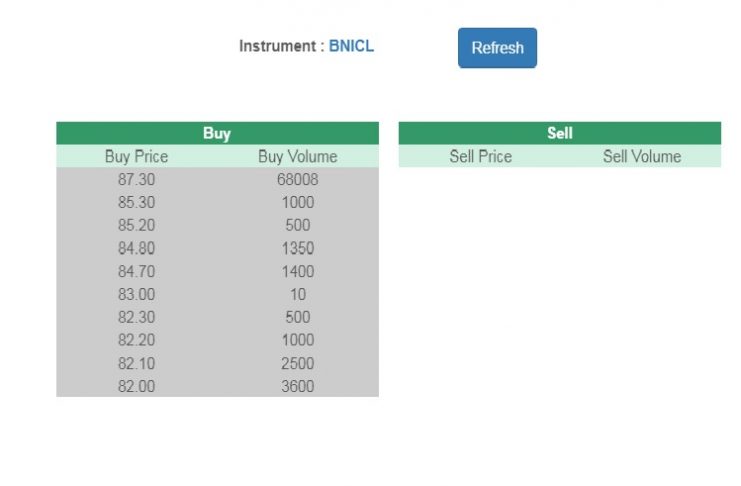
Task: Click the Buy table header
Action: coord(217,133)
